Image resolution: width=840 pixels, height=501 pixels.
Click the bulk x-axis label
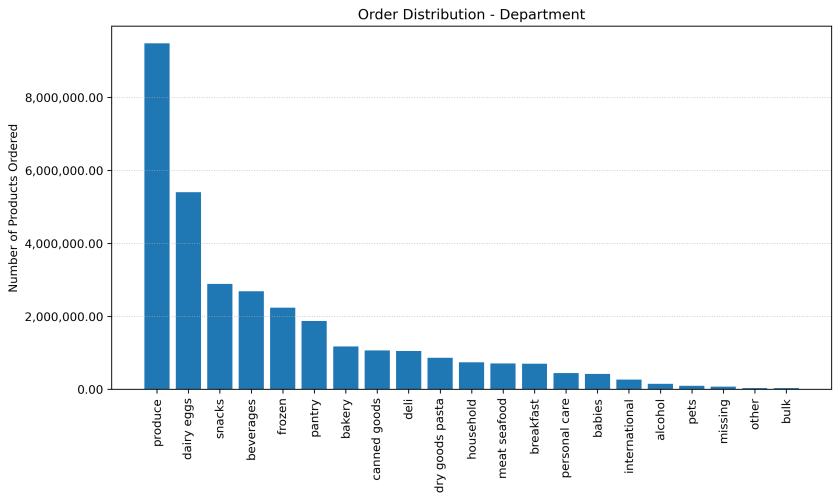[x=787, y=412]
